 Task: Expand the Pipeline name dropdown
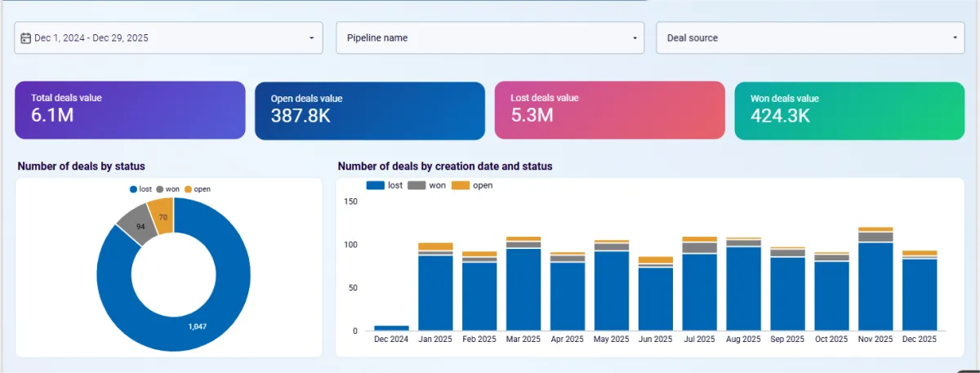point(635,38)
